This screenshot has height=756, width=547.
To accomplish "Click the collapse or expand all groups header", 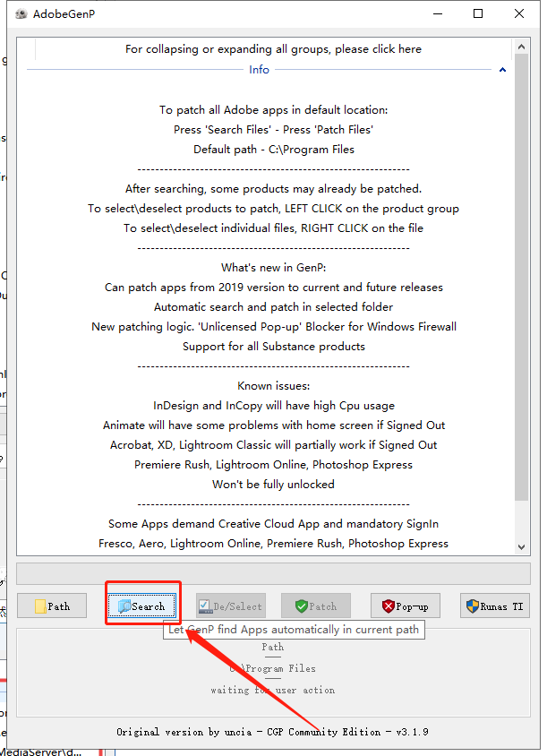I will point(273,49).
